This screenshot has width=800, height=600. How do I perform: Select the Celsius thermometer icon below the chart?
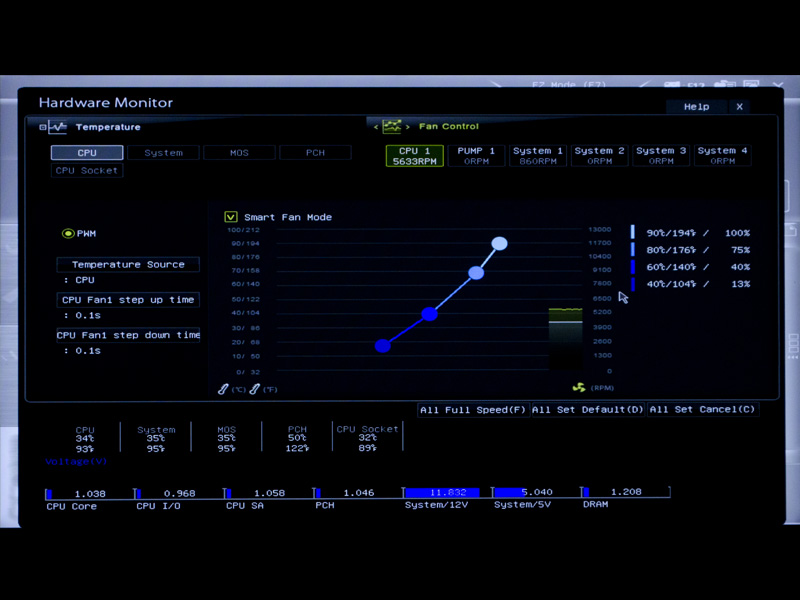pyautogui.click(x=223, y=388)
